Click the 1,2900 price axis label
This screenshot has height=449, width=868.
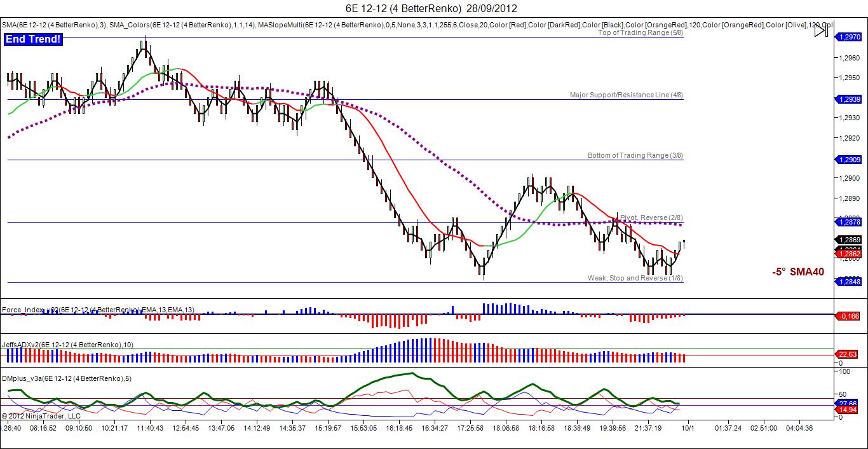coord(850,178)
